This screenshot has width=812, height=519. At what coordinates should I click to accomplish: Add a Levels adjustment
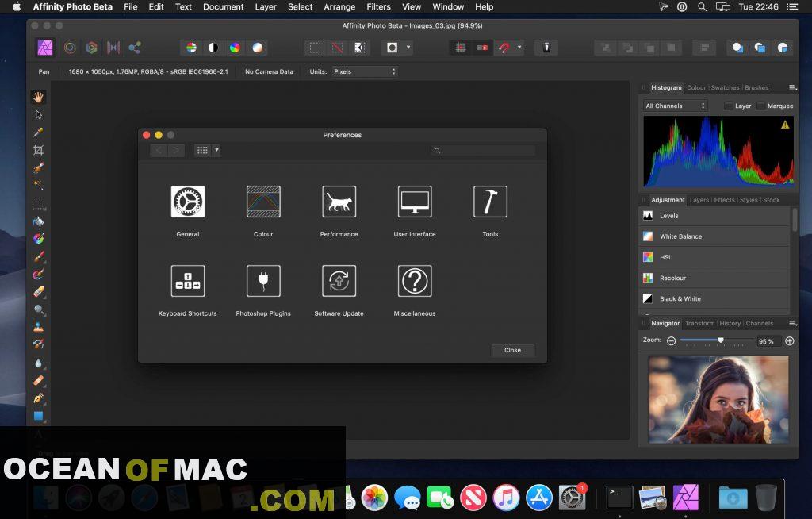click(x=714, y=216)
